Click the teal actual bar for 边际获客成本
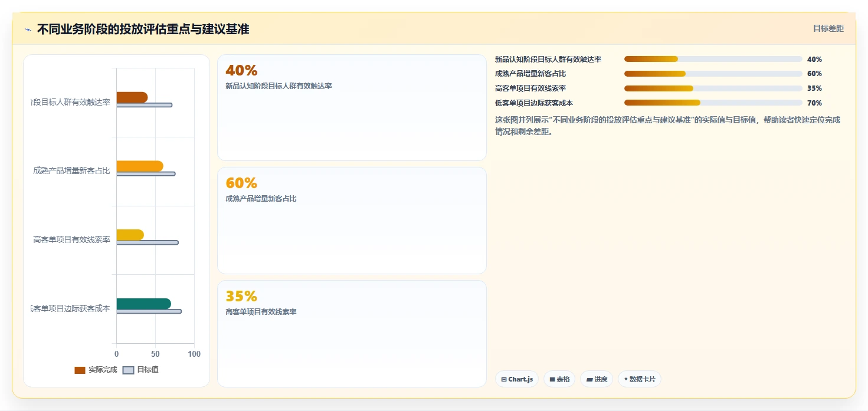868x411 pixels. (144, 304)
